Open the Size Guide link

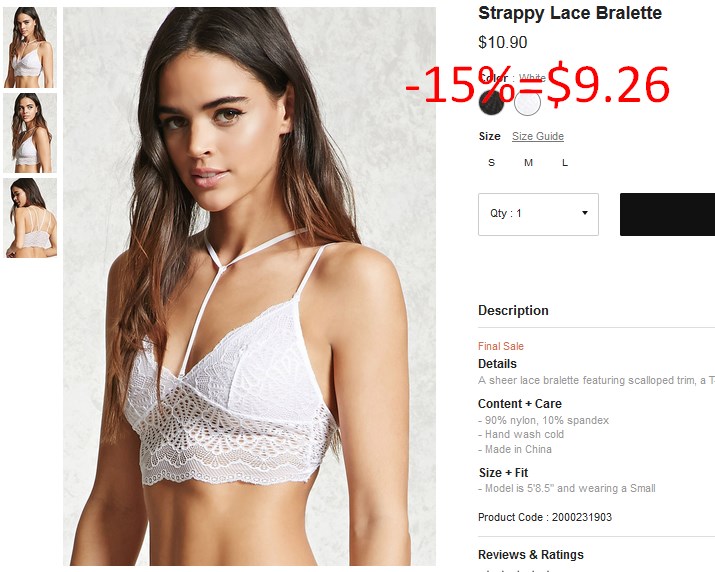[x=538, y=136]
